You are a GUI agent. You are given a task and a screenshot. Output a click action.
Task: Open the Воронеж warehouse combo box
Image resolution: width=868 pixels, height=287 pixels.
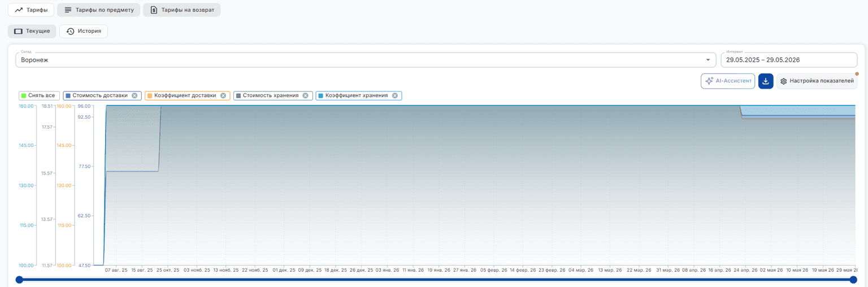point(366,60)
